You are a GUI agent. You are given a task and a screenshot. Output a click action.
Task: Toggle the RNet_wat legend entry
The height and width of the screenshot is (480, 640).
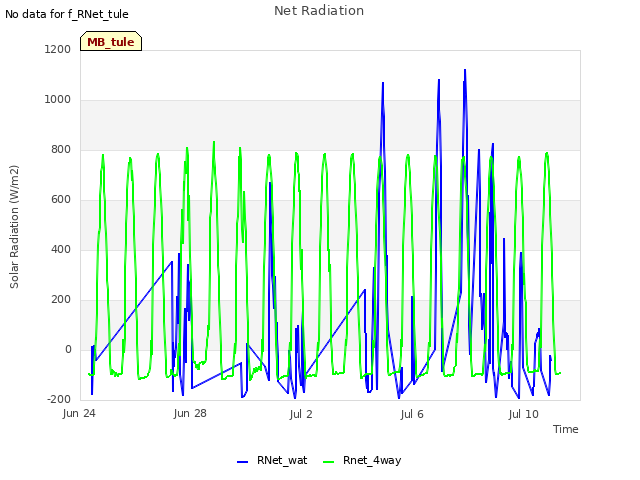tap(272, 460)
